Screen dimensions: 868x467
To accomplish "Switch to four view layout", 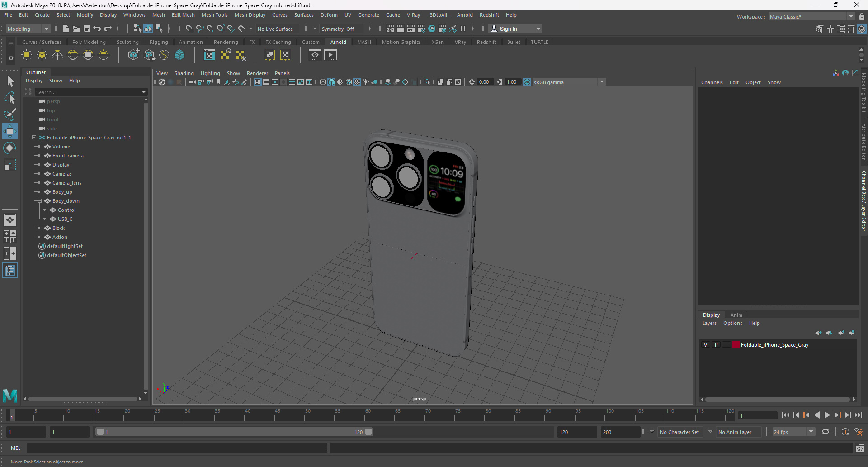I will (x=10, y=237).
